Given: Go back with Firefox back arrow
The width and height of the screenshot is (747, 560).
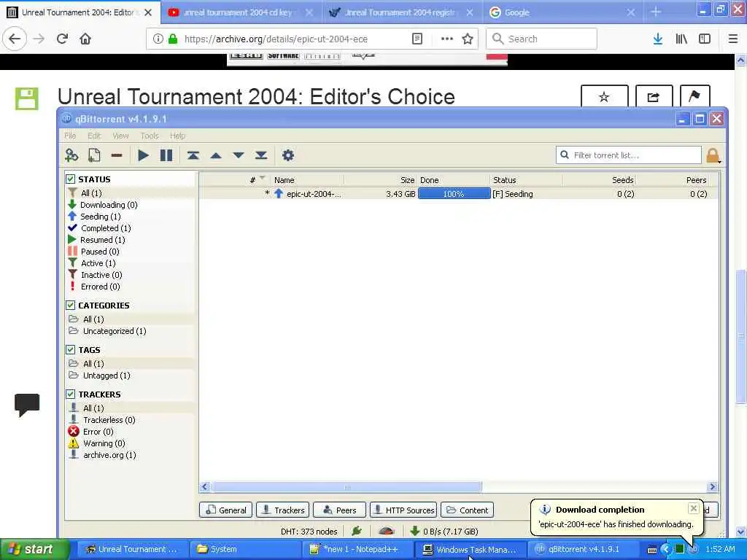Looking at the screenshot, I should [x=15, y=39].
